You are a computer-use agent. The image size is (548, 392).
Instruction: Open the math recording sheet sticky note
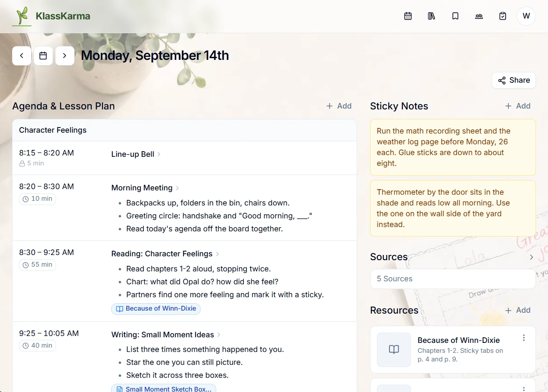(453, 147)
